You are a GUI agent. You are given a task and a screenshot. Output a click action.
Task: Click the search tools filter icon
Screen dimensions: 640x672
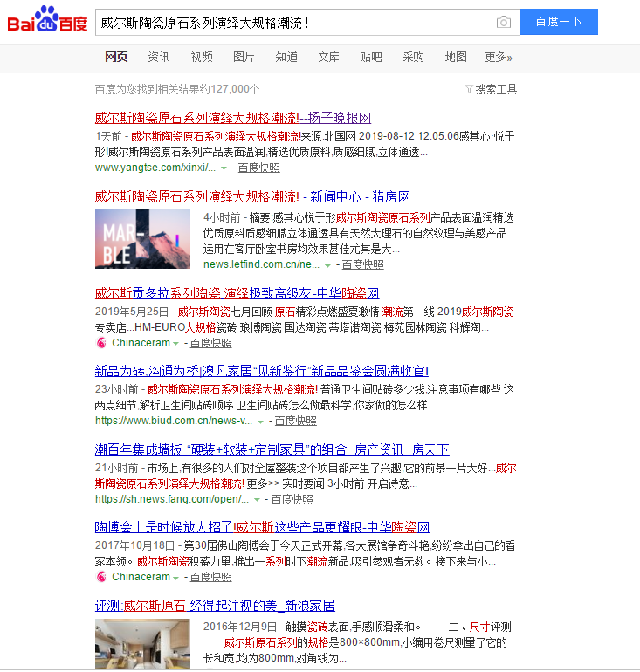[x=469, y=89]
